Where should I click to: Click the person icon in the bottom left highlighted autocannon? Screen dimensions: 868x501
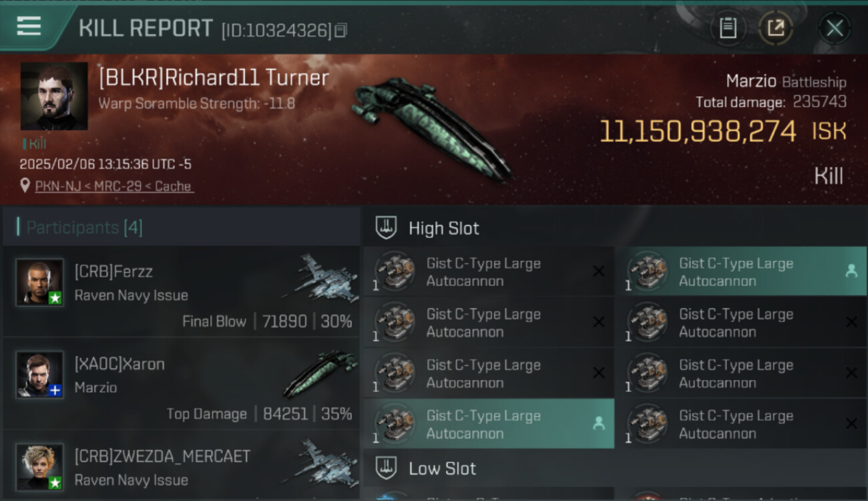pyautogui.click(x=598, y=424)
